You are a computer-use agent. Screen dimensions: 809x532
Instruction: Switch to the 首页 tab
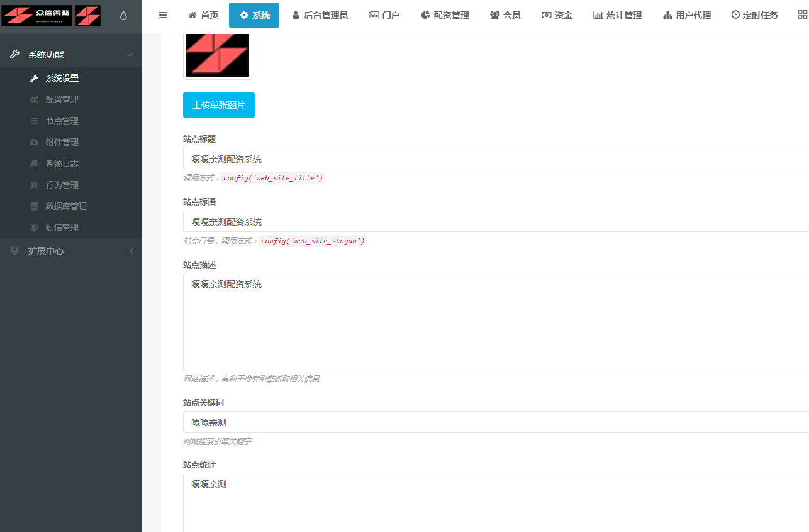[x=203, y=15]
